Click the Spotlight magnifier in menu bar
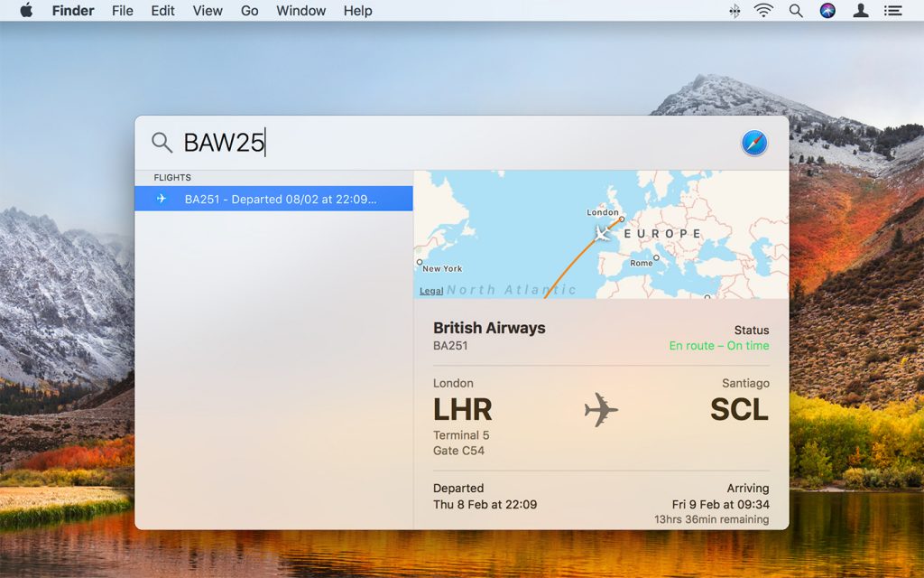924x578 pixels. tap(796, 11)
